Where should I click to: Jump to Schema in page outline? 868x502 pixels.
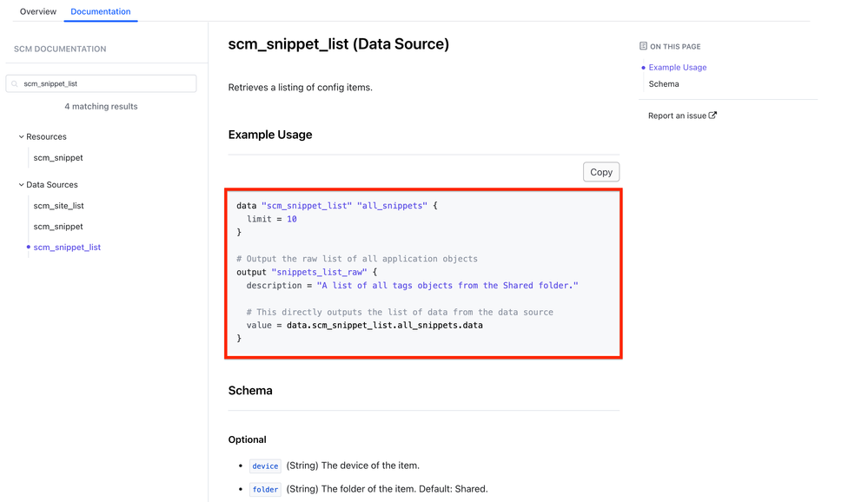[664, 84]
